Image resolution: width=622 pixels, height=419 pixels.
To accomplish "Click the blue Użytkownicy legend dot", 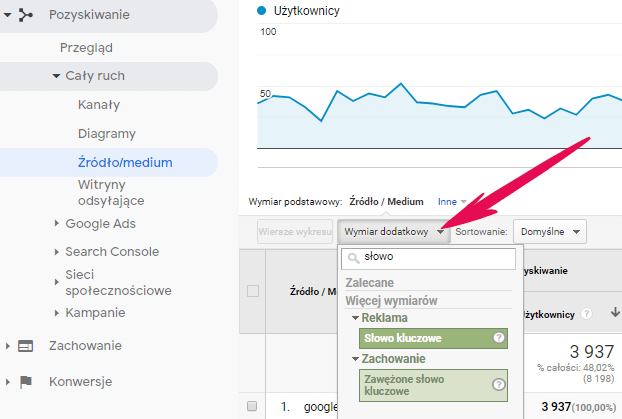I will (x=262, y=11).
